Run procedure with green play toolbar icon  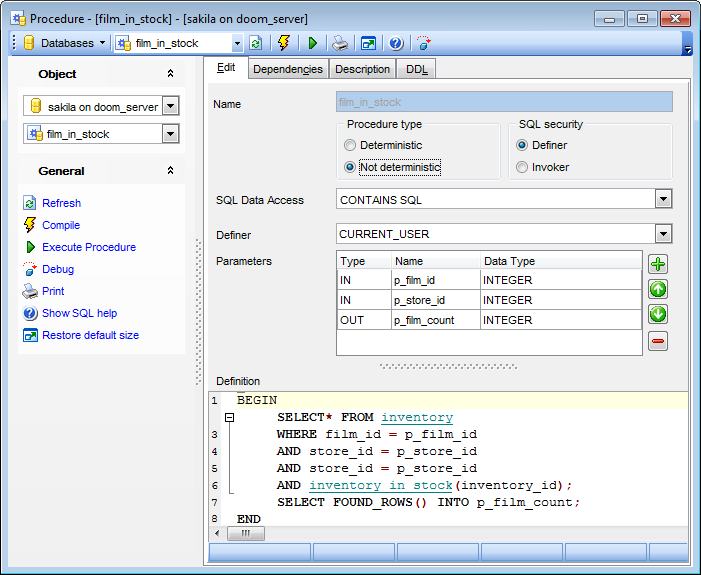tap(313, 43)
